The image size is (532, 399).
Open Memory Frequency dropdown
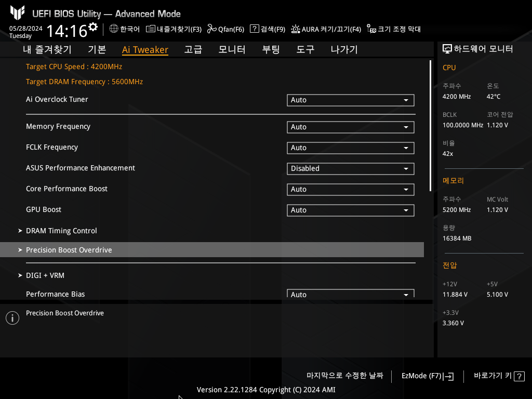tap(351, 127)
